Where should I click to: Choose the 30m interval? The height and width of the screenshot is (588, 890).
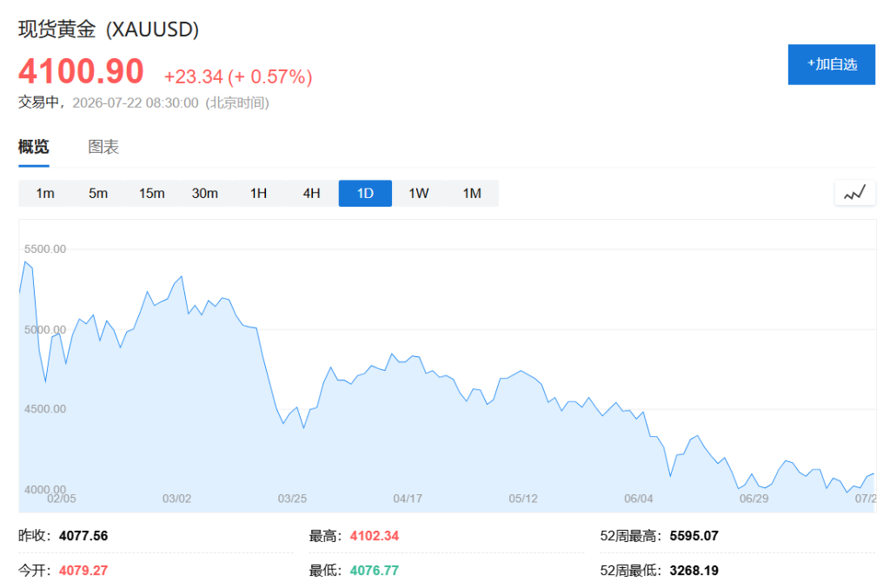pyautogui.click(x=205, y=194)
